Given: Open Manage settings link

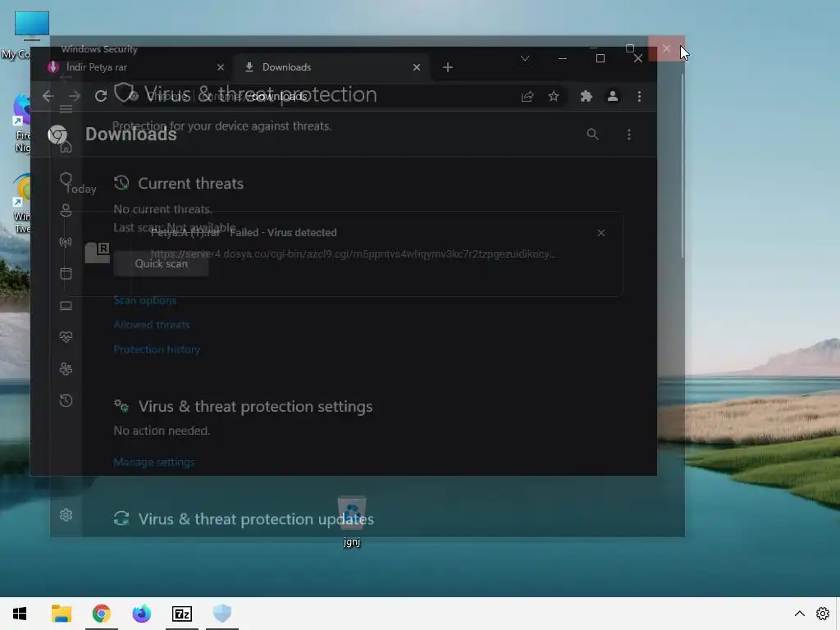Looking at the screenshot, I should click(153, 462).
